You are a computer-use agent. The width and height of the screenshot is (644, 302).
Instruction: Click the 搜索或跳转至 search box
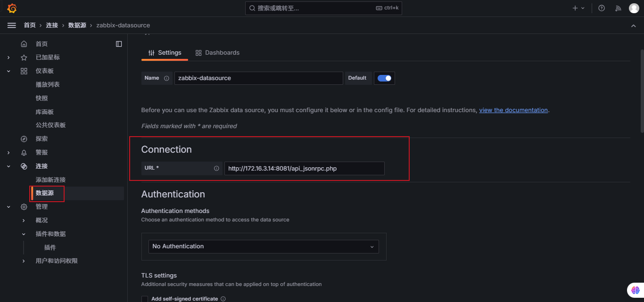323,8
